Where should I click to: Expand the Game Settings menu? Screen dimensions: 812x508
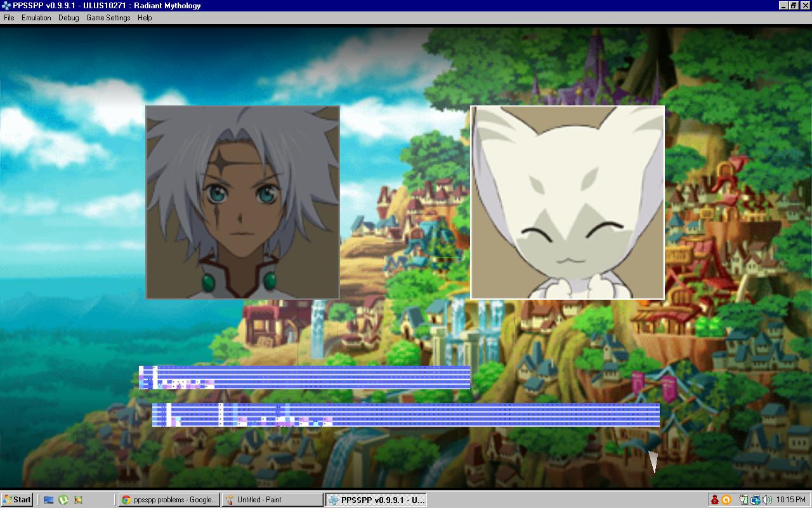(x=108, y=18)
